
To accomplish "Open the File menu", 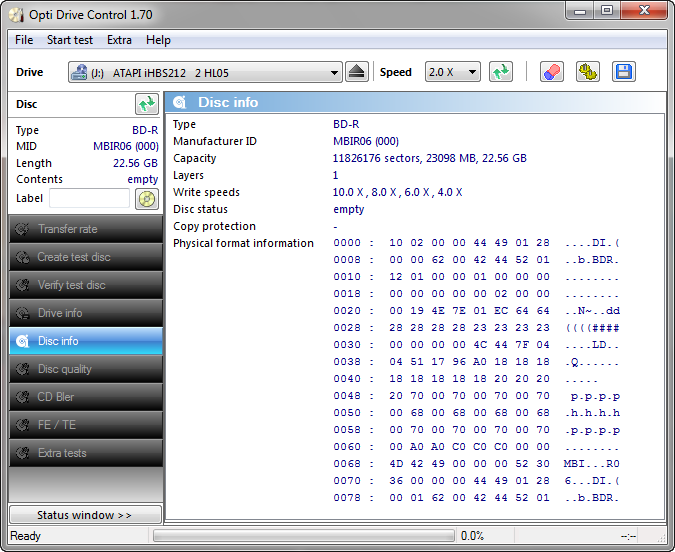I will pos(24,40).
